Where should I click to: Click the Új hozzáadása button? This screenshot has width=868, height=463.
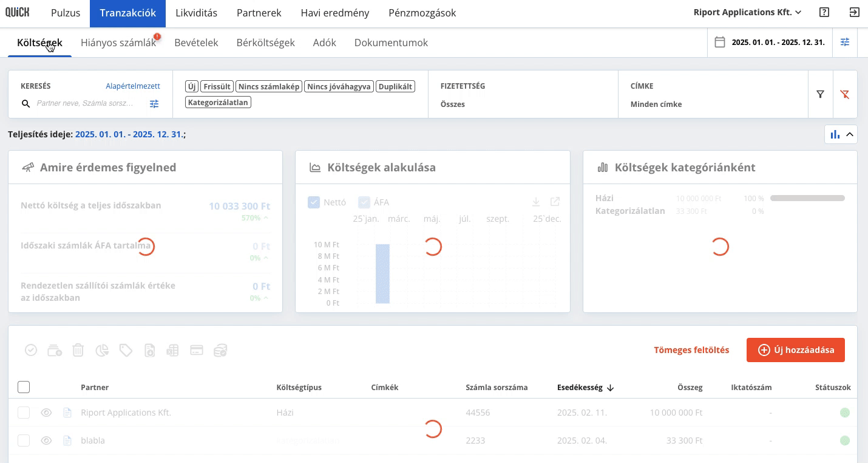click(796, 350)
